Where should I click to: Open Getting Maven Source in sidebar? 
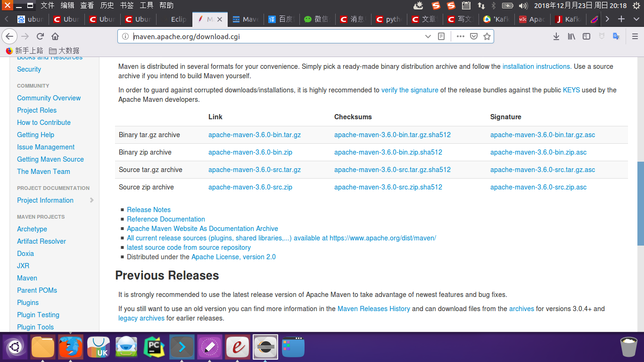50,159
